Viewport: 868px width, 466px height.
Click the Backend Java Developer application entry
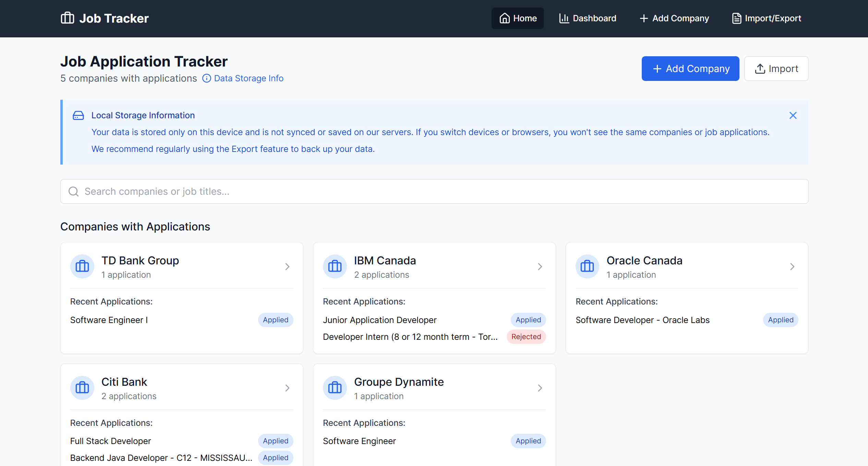pos(161,458)
